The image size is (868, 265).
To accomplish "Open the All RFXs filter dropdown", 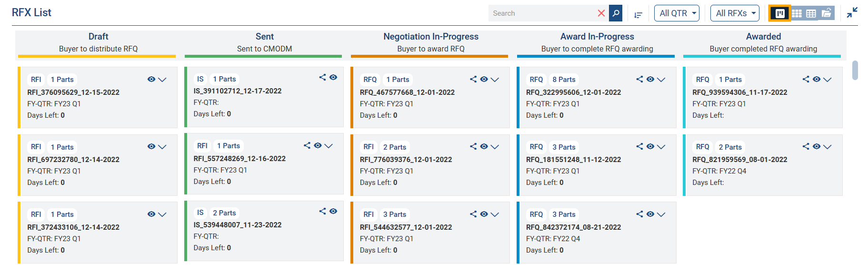I will 735,13.
